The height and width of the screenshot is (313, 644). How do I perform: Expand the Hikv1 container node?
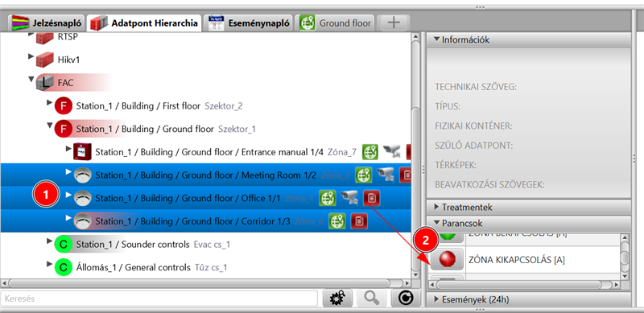tap(31, 56)
